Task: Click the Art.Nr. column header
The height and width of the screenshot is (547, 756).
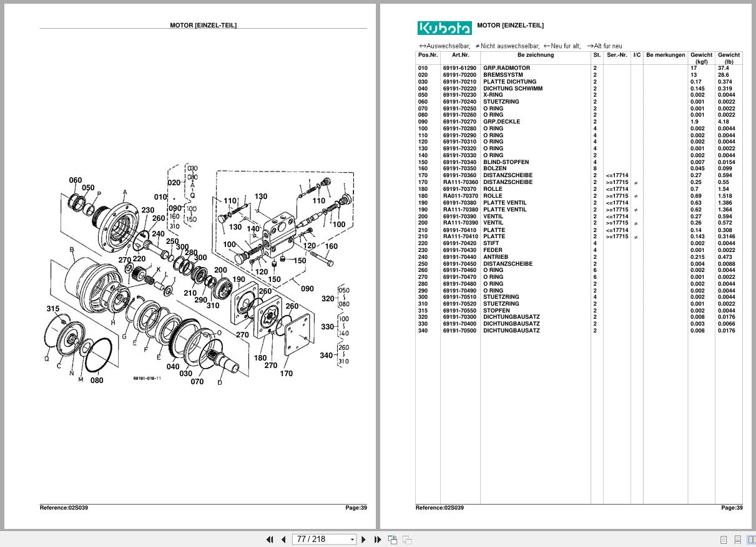Action: pos(460,55)
